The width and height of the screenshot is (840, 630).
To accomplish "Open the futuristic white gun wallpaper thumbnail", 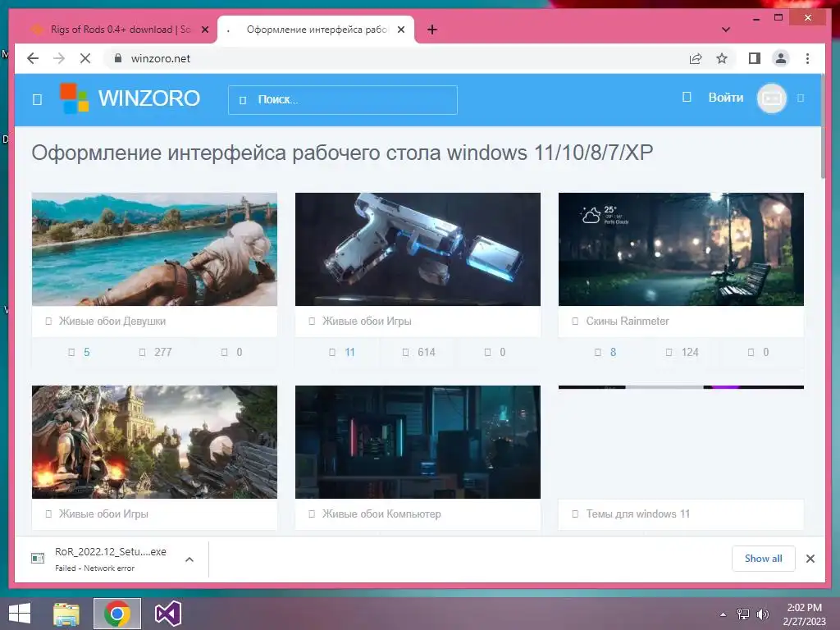I will (418, 249).
